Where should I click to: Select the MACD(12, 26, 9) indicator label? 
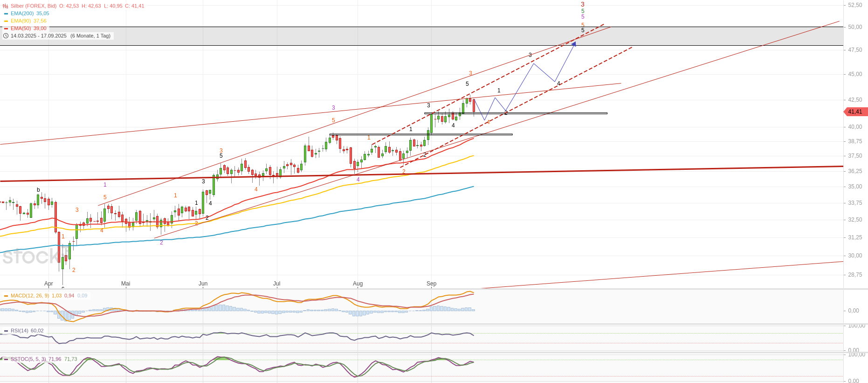(29, 296)
